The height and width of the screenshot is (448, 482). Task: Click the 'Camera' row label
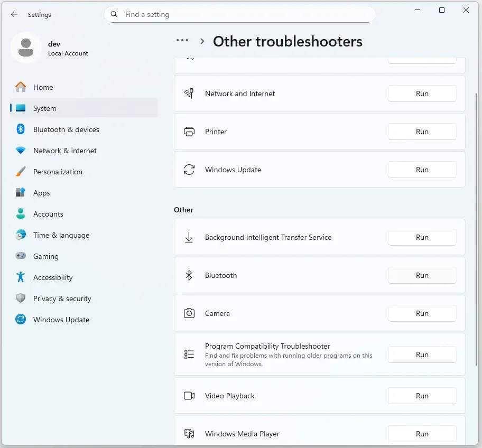[x=217, y=314]
